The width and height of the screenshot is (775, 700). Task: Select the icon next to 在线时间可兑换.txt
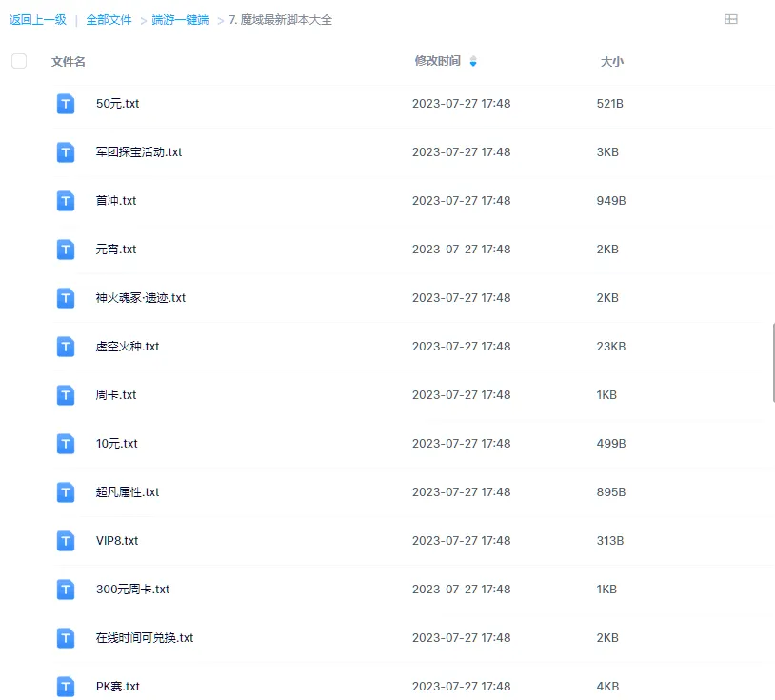pos(66,638)
